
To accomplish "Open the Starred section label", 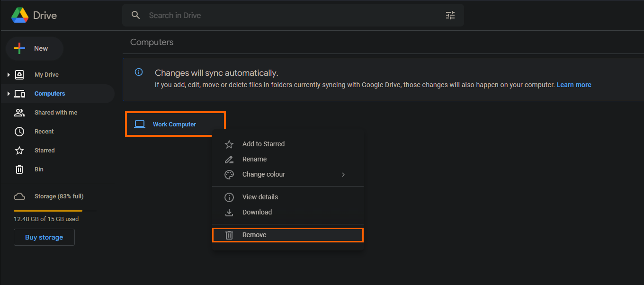I will click(x=45, y=151).
